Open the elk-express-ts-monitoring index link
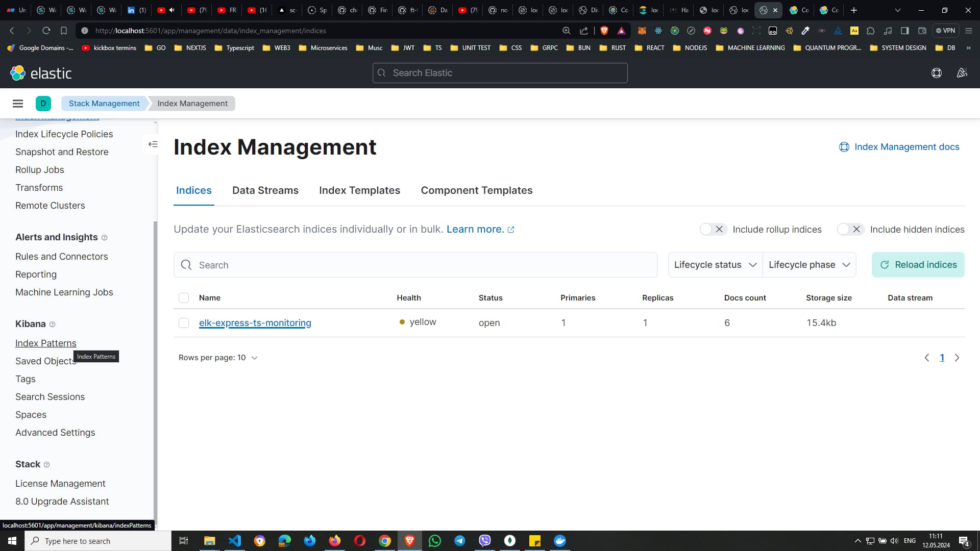Screen dimensions: 980x551 [x=255, y=323]
